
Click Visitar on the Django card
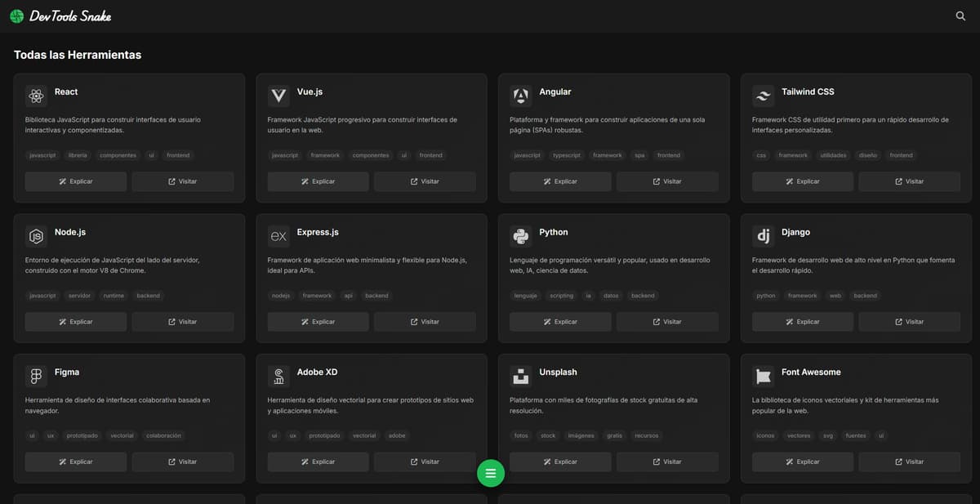(910, 322)
